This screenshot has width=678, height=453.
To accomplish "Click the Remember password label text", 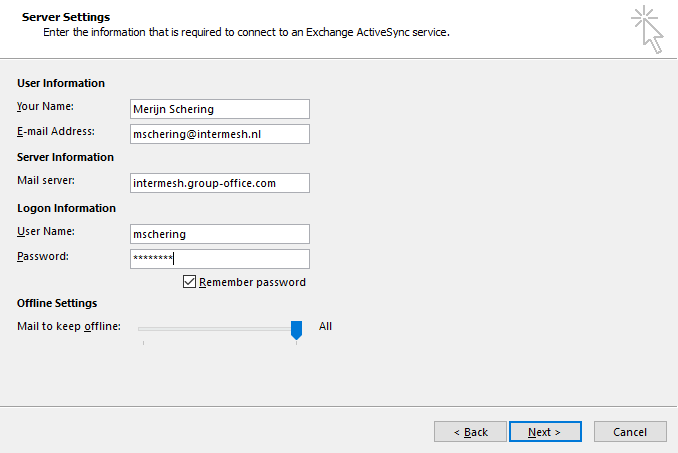I will point(252,282).
